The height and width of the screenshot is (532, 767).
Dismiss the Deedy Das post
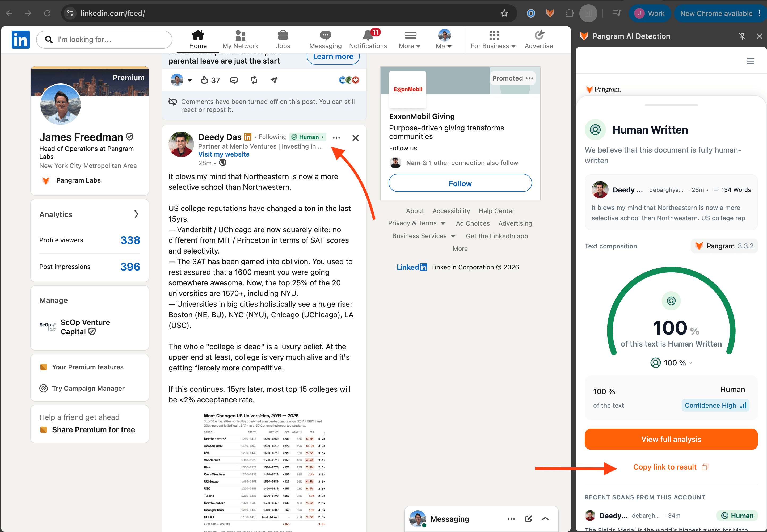click(x=355, y=138)
